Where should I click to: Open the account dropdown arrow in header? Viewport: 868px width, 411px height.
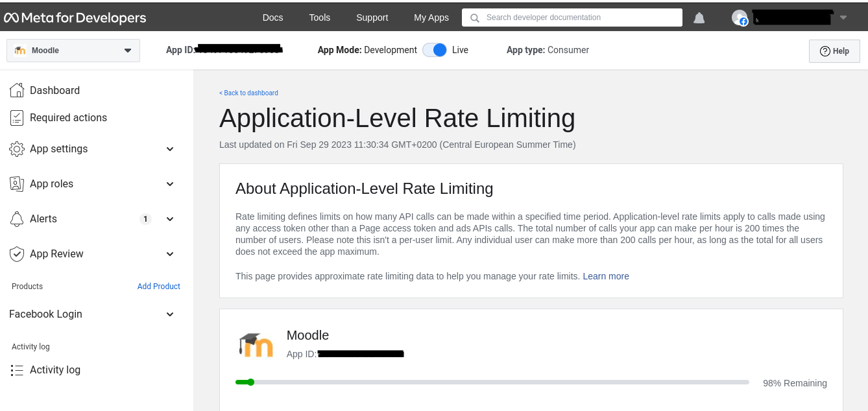tap(843, 18)
